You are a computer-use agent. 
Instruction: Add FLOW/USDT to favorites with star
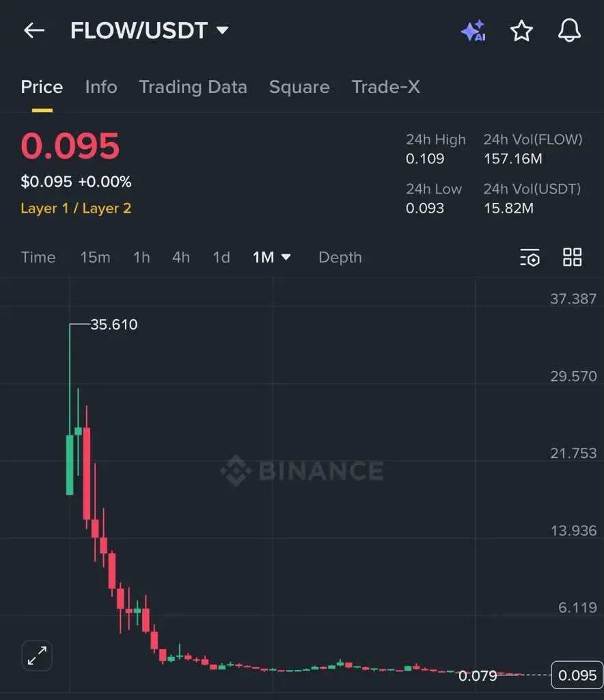(x=521, y=31)
